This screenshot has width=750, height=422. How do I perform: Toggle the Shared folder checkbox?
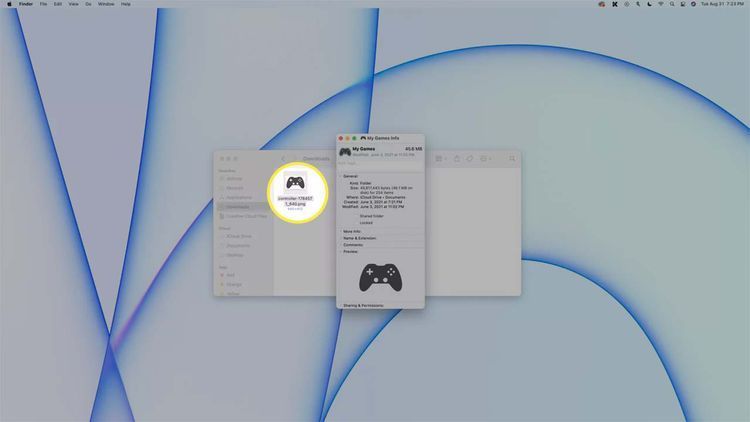coord(356,215)
